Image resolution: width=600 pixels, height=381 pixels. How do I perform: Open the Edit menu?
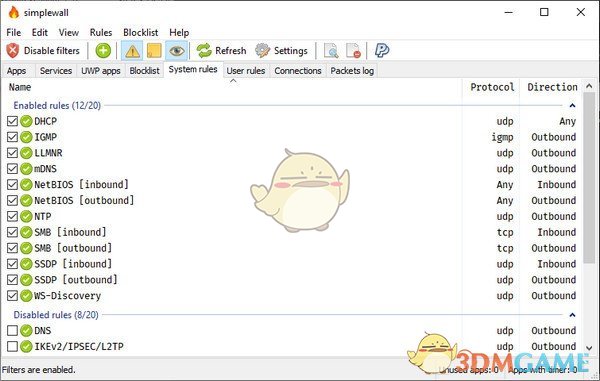click(x=40, y=33)
